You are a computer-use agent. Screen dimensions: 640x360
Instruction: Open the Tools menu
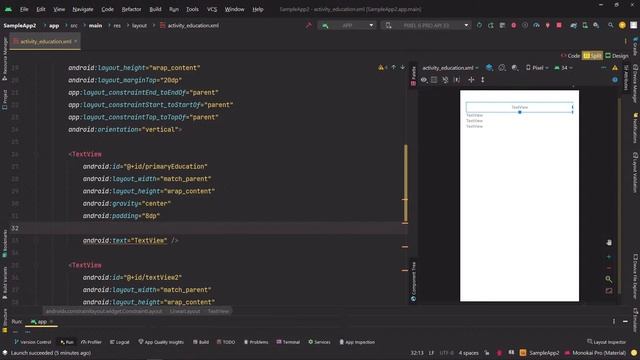point(192,9)
